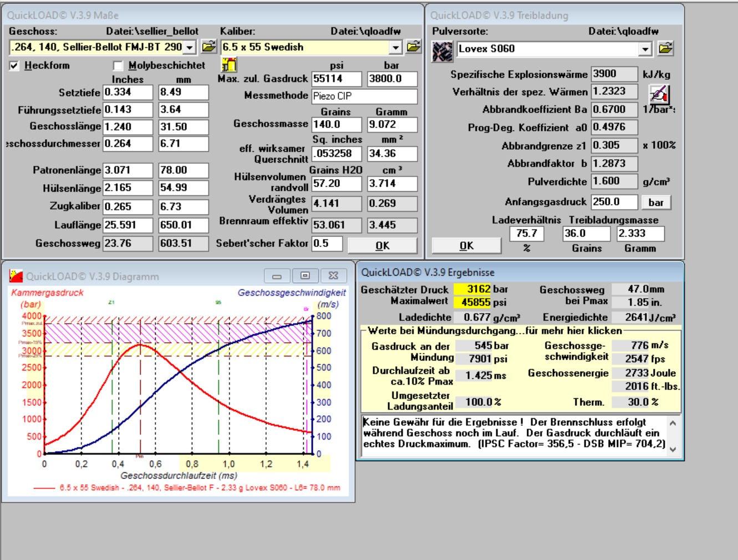
Task: Minimize the Diagramm window
Action: click(277, 276)
